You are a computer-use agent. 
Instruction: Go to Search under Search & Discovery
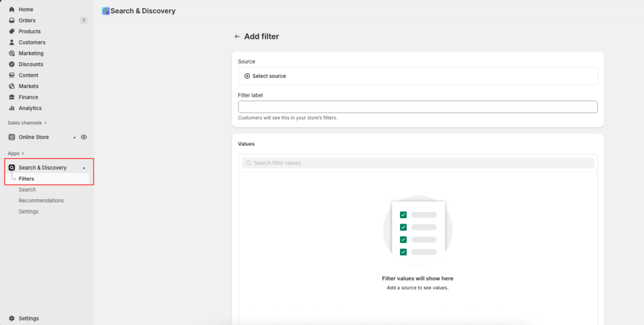click(x=27, y=190)
